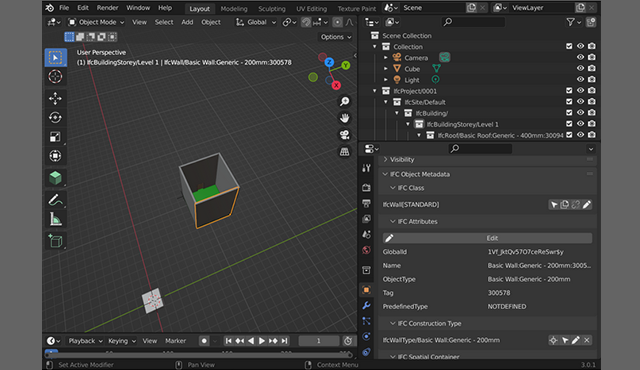The height and width of the screenshot is (370, 640).
Task: Click the Edit attributes button
Action: click(x=487, y=238)
